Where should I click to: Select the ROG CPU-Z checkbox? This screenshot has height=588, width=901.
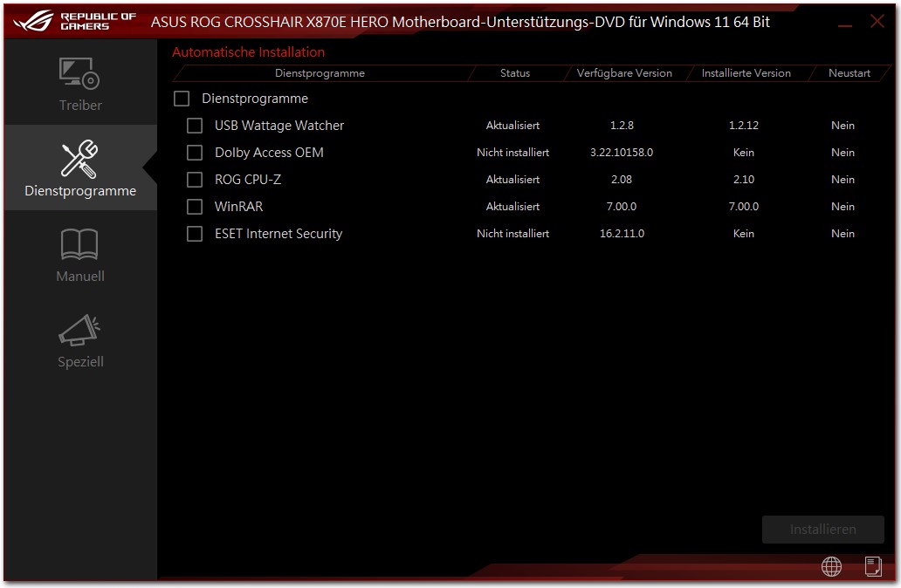click(195, 180)
